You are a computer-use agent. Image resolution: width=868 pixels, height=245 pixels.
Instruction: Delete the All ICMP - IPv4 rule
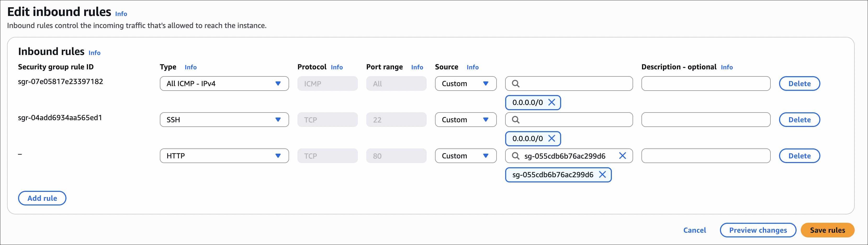pos(799,83)
